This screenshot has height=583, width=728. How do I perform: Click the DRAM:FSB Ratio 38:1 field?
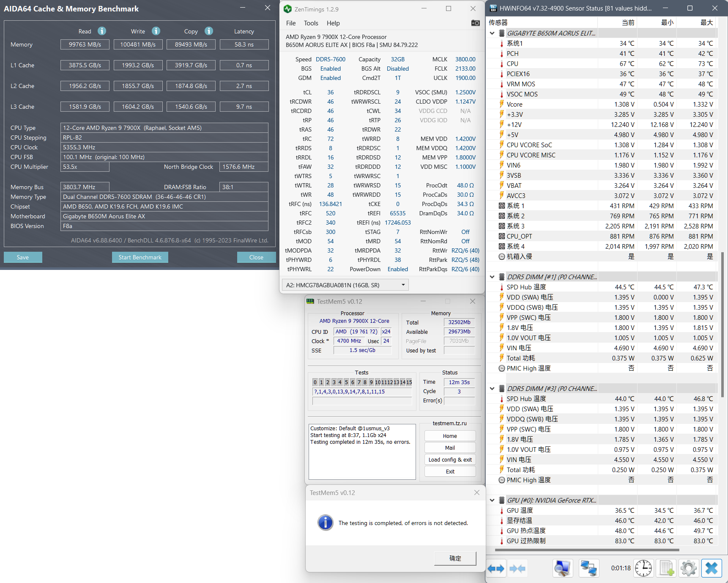(x=244, y=187)
